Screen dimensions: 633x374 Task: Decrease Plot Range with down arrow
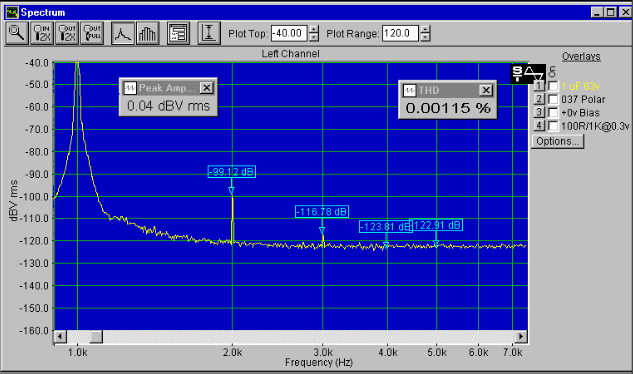click(x=425, y=38)
